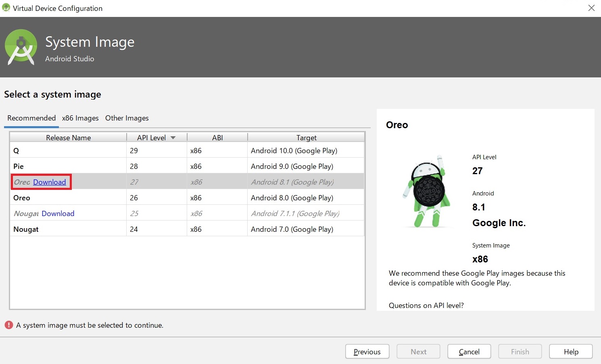Viewport: 601px width, 364px height.
Task: Click Google Inc. vendor text
Action: tap(499, 223)
